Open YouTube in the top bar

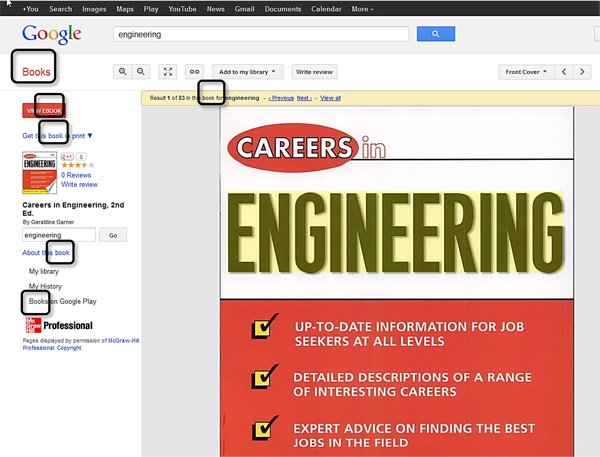point(182,9)
